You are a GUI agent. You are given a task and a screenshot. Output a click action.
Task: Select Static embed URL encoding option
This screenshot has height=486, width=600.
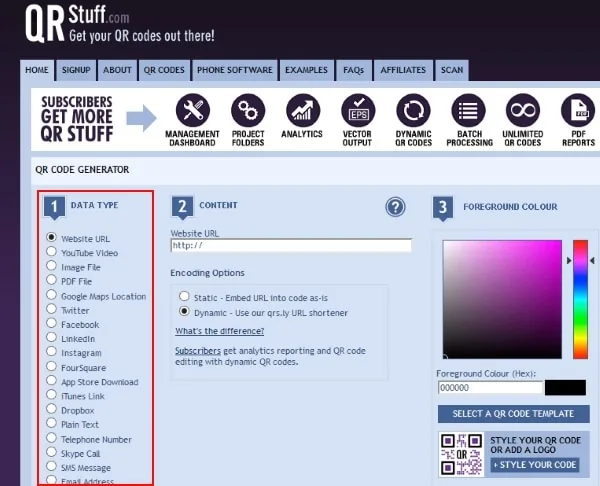tap(184, 297)
